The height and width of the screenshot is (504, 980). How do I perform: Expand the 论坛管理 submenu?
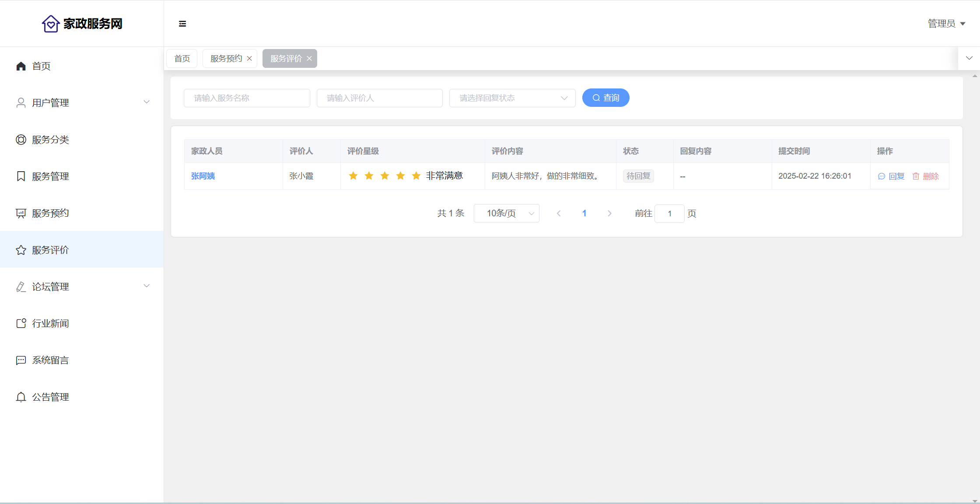147,286
